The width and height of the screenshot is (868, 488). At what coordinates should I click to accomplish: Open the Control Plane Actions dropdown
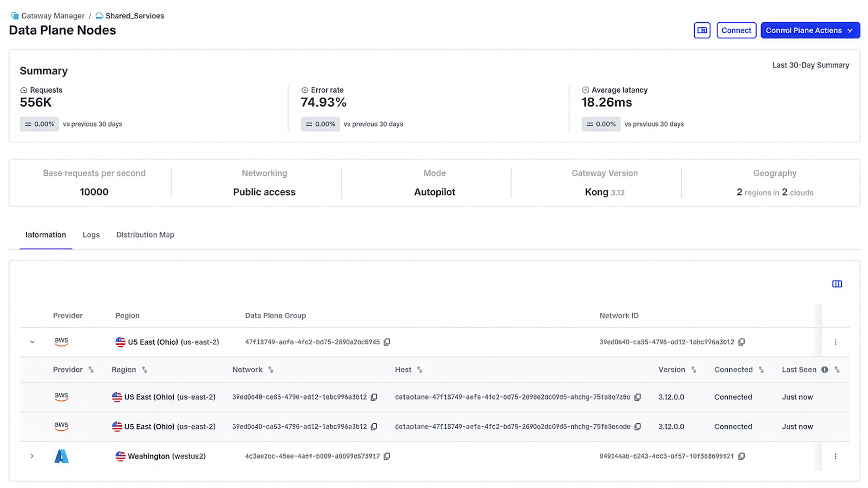[810, 30]
